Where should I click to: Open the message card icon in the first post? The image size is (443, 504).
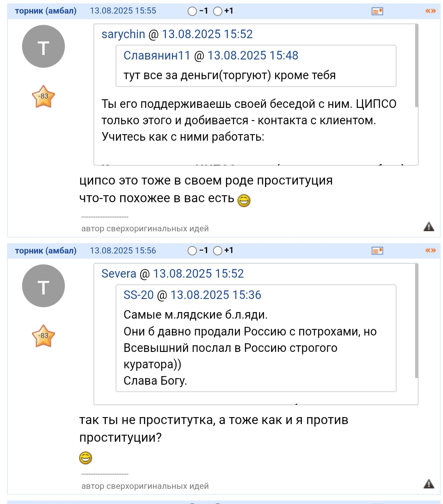[377, 11]
